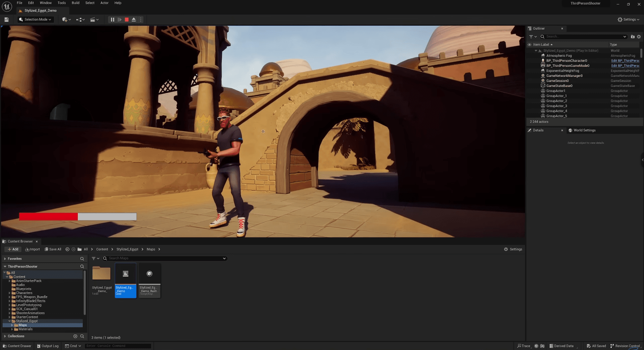Pause the running simulation

click(112, 20)
